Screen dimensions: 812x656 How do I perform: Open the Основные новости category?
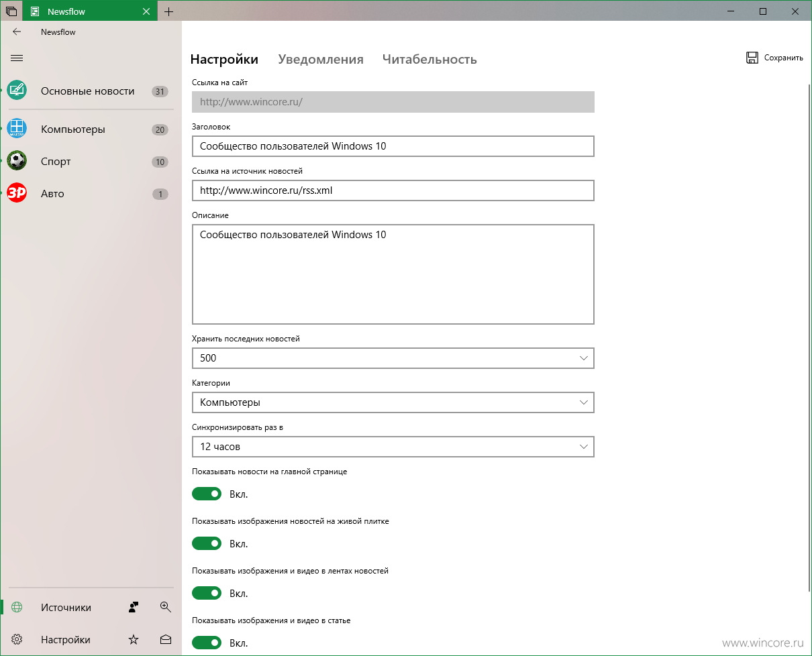pyautogui.click(x=91, y=91)
